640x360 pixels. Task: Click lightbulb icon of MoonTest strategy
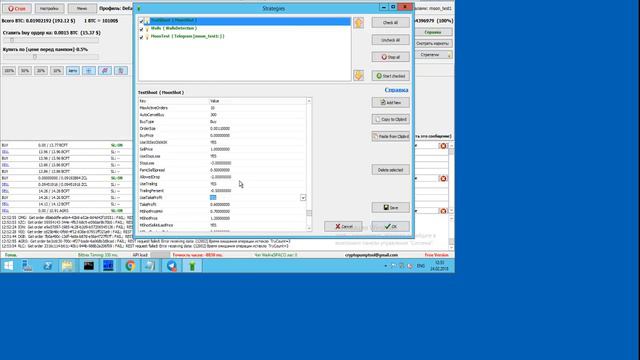point(147,37)
